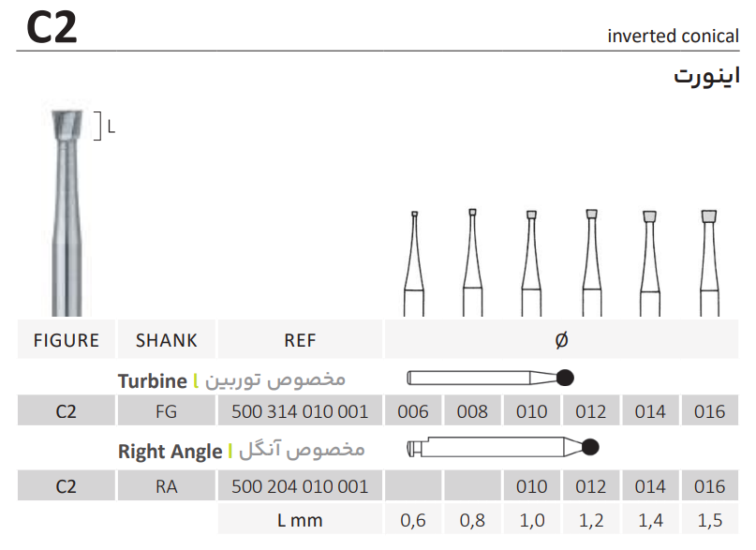Select the Persian title 'اینورت'
This screenshot has width=756, height=550.
coord(707,77)
